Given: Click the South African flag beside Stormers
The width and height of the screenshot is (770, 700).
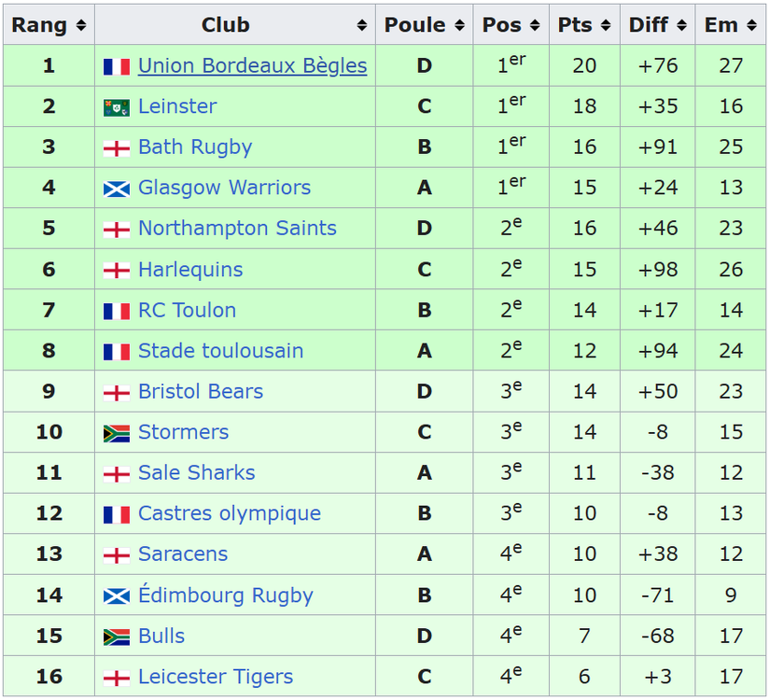Looking at the screenshot, I should 117,433.
